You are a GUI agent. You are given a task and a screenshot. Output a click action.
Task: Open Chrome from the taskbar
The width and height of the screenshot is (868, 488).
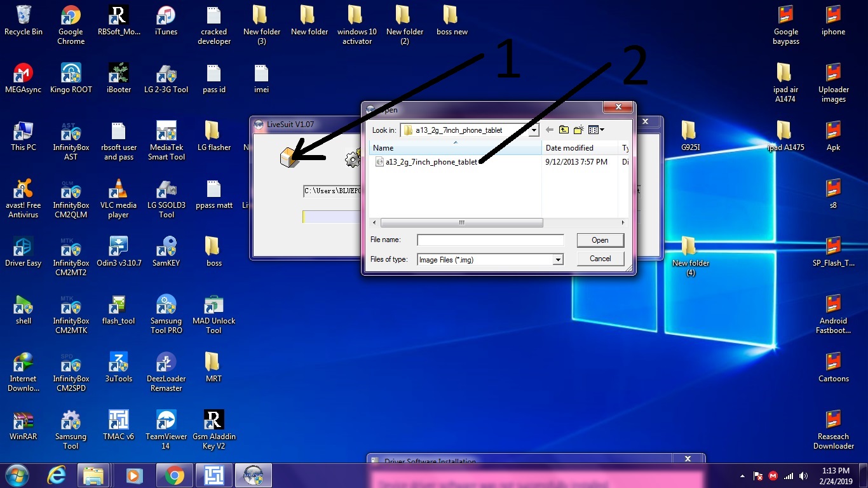[x=174, y=475]
